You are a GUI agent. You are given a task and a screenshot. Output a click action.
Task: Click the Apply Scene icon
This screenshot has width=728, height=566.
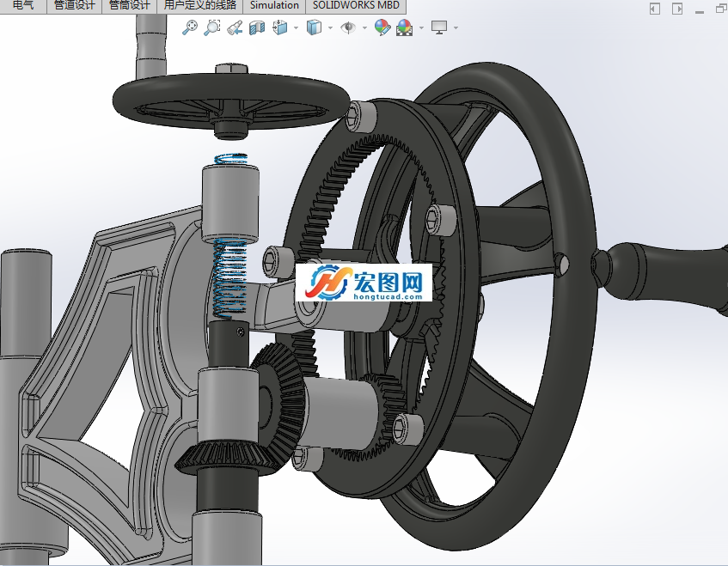pos(404,27)
